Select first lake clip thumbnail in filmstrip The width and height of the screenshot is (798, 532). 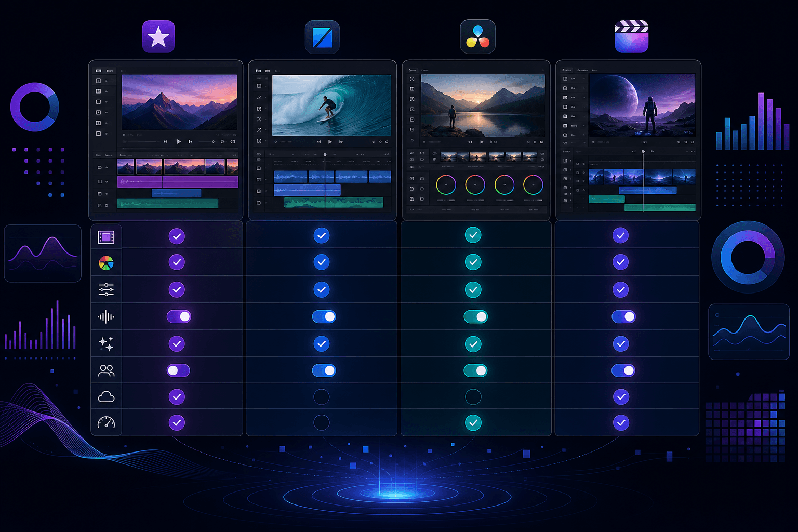pyautogui.click(x=448, y=156)
